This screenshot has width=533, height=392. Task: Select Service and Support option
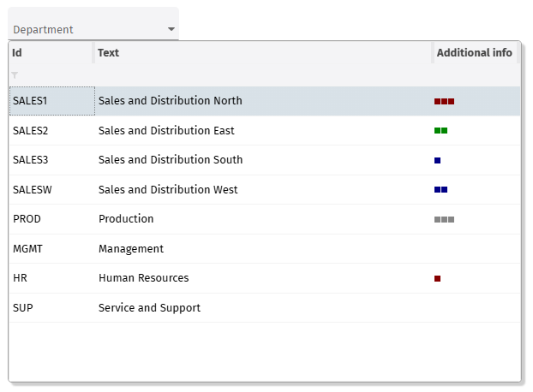149,308
